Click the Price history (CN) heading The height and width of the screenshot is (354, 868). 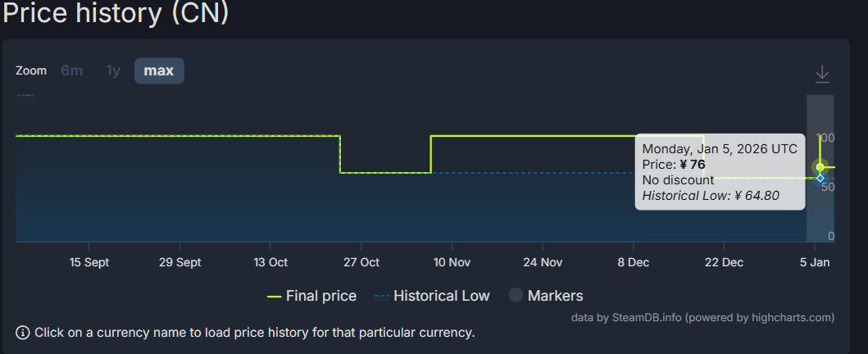coord(116,14)
